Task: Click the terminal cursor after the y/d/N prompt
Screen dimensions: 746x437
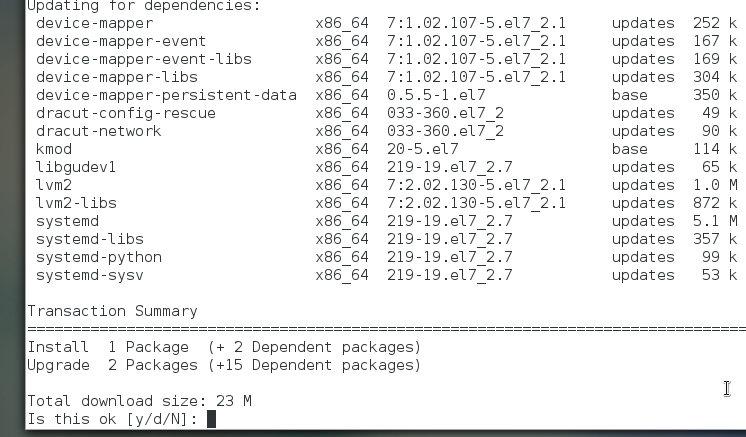Action: (212, 419)
